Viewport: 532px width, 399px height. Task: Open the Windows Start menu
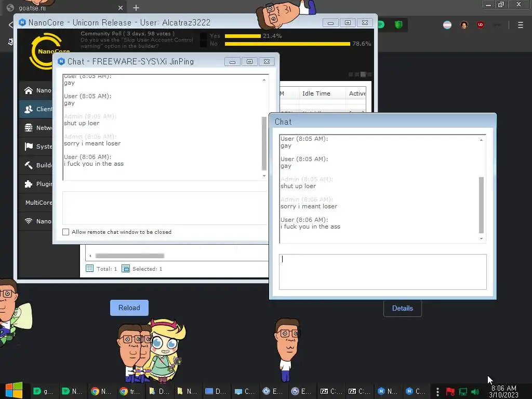[14, 391]
